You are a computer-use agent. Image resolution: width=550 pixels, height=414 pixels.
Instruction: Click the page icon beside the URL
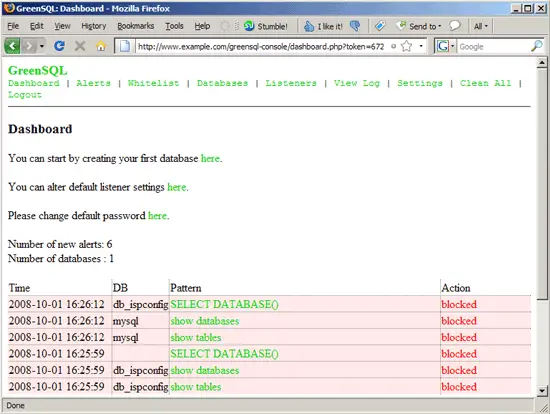pyautogui.click(x=125, y=46)
